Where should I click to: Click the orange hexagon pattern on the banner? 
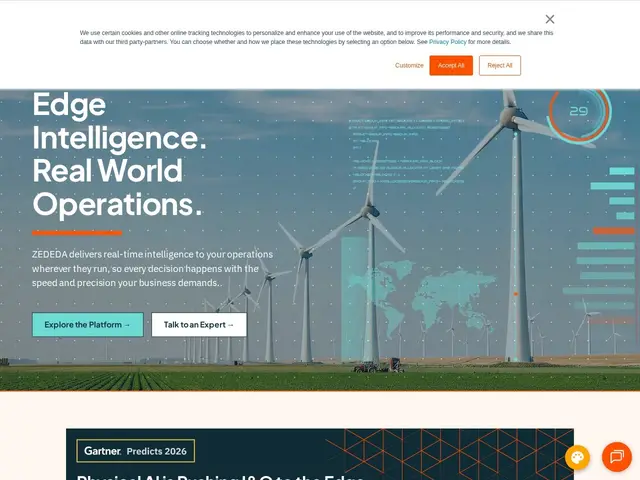(x=449, y=454)
